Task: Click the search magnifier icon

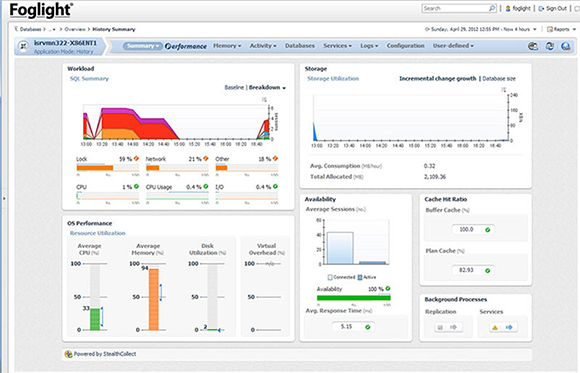Action: 492,8
